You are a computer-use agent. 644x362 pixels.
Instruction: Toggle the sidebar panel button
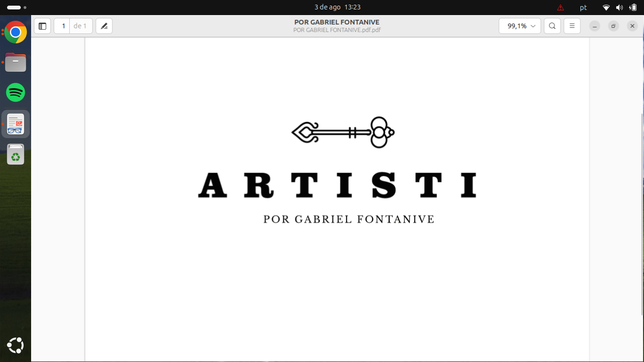point(42,26)
